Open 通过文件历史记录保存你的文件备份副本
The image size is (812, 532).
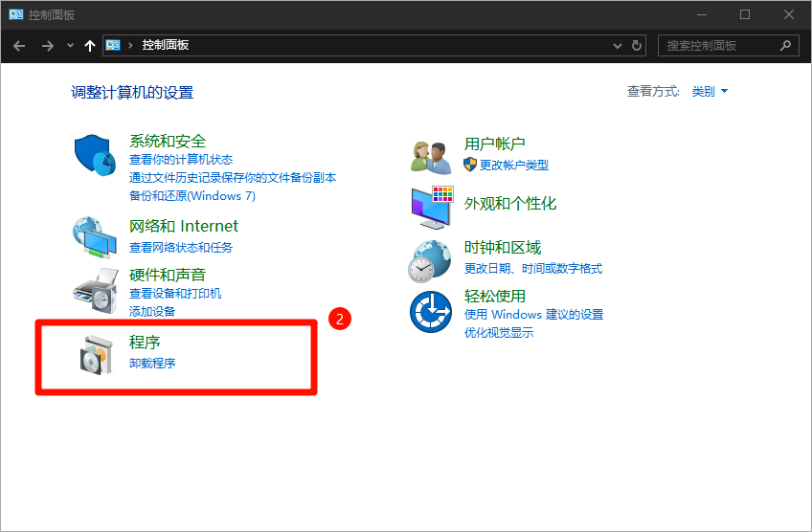tap(233, 178)
